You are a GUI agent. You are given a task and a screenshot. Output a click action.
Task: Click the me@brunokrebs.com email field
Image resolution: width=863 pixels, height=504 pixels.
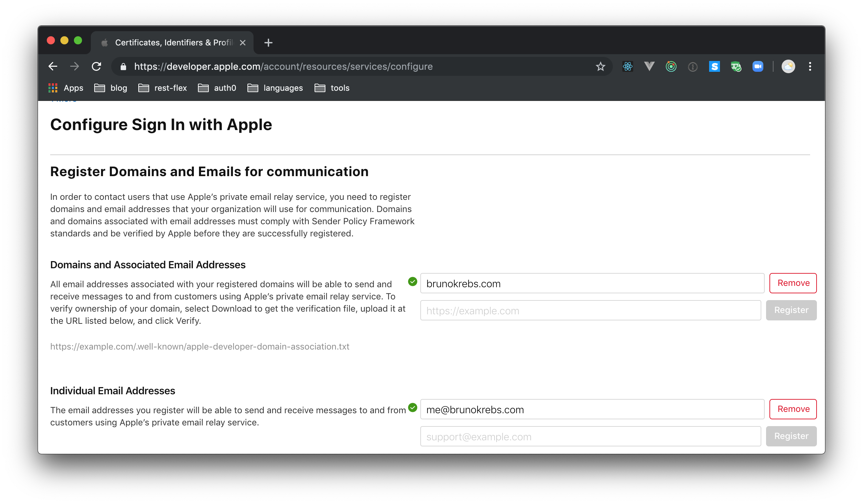[592, 409]
